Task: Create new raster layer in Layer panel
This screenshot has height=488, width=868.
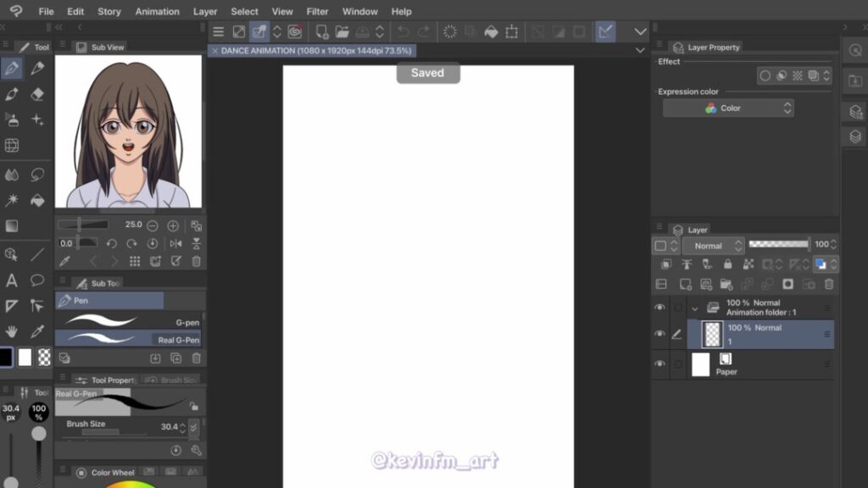Action: (685, 285)
